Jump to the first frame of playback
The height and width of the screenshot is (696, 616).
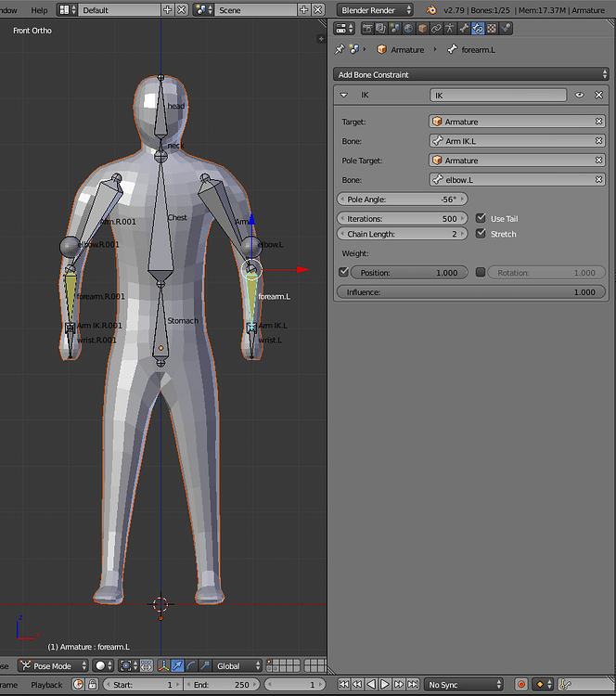(343, 685)
